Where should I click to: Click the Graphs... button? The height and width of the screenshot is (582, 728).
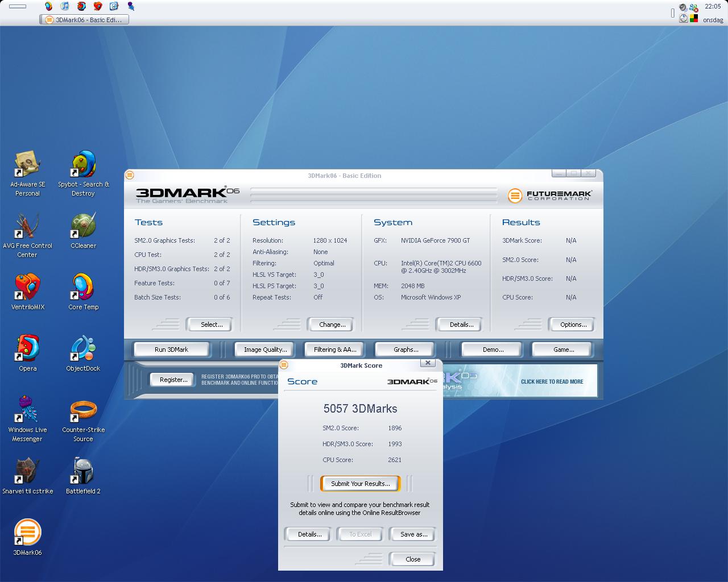406,350
